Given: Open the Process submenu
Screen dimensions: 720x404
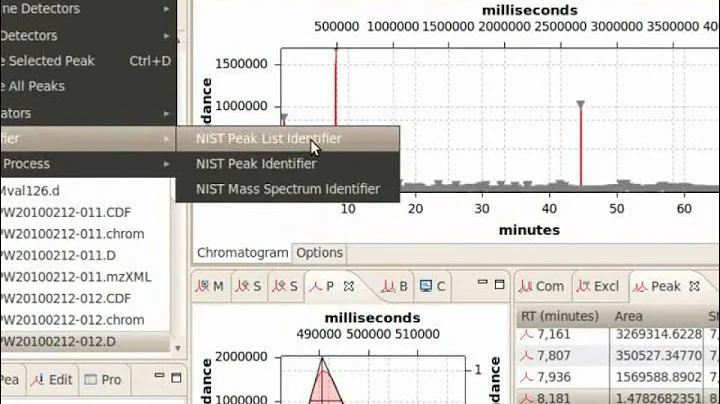Looking at the screenshot, I should point(87,164).
